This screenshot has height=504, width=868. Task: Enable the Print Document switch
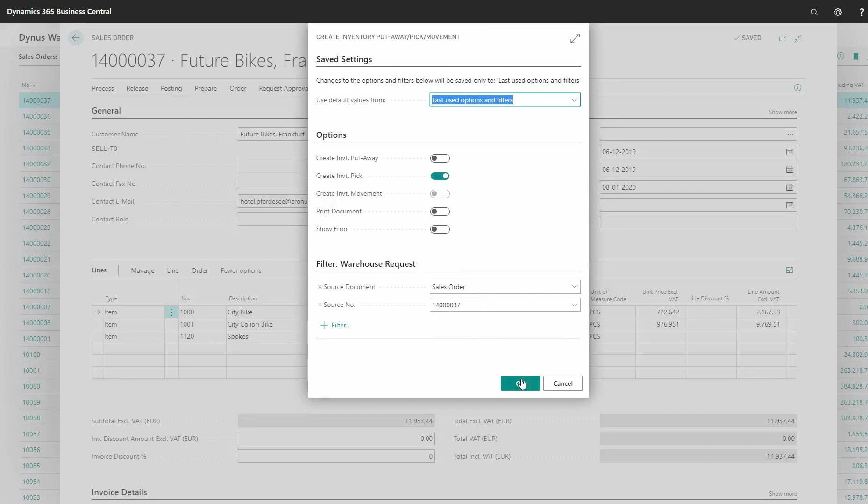(440, 212)
